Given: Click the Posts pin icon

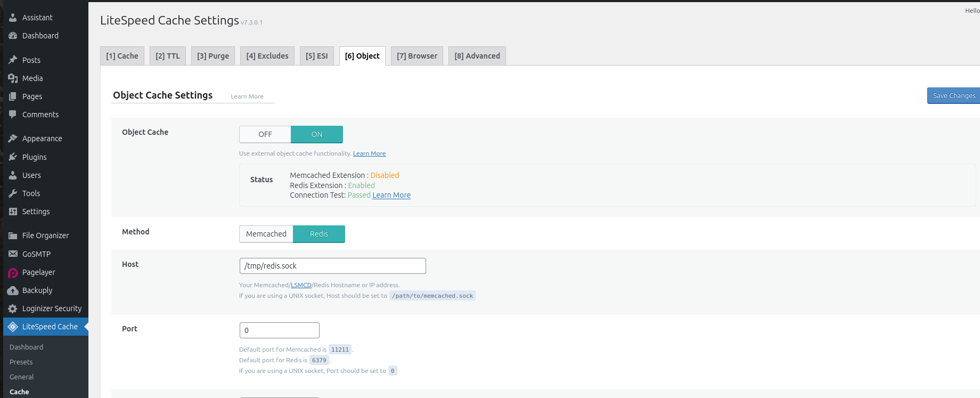Looking at the screenshot, I should tap(13, 60).
